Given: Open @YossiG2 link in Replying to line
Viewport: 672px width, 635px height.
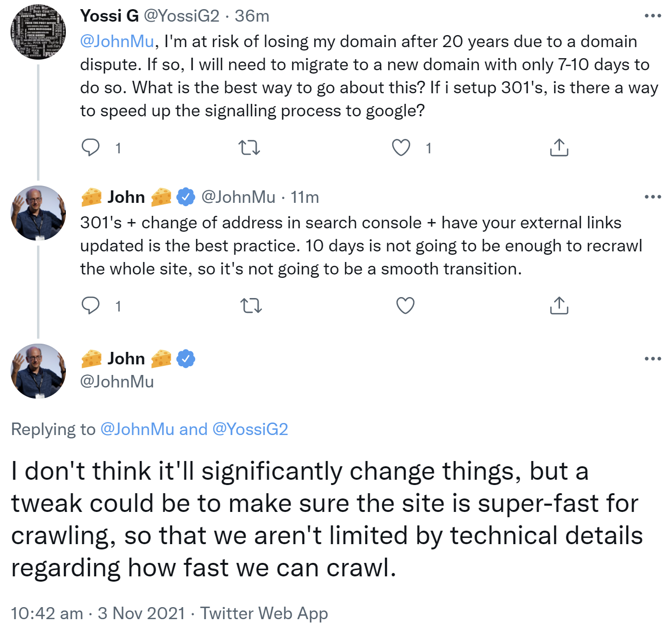Looking at the screenshot, I should [250, 429].
